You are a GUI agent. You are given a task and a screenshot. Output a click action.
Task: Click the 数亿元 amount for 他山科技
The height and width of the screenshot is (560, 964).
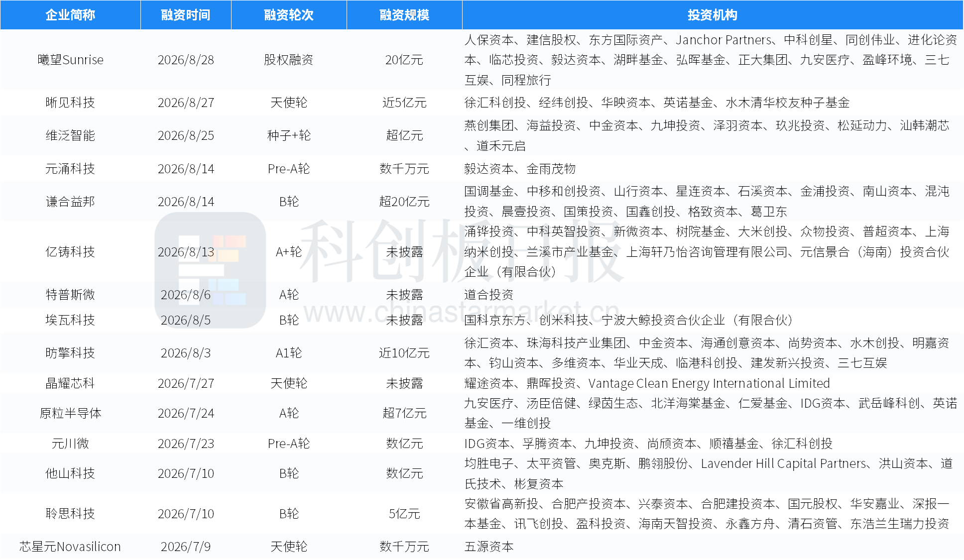[x=404, y=473]
